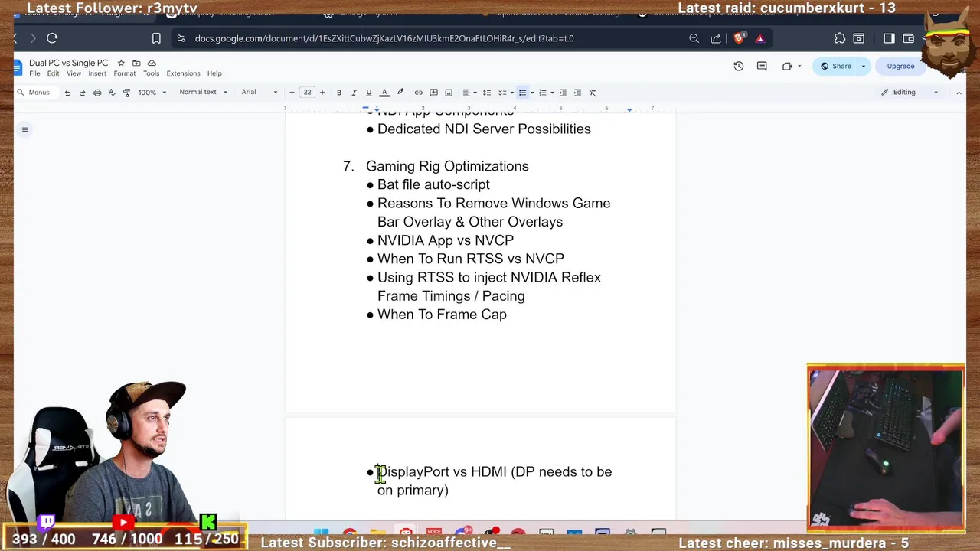Image resolution: width=980 pixels, height=551 pixels.
Task: Apply bold formatting with the B icon
Action: (339, 93)
